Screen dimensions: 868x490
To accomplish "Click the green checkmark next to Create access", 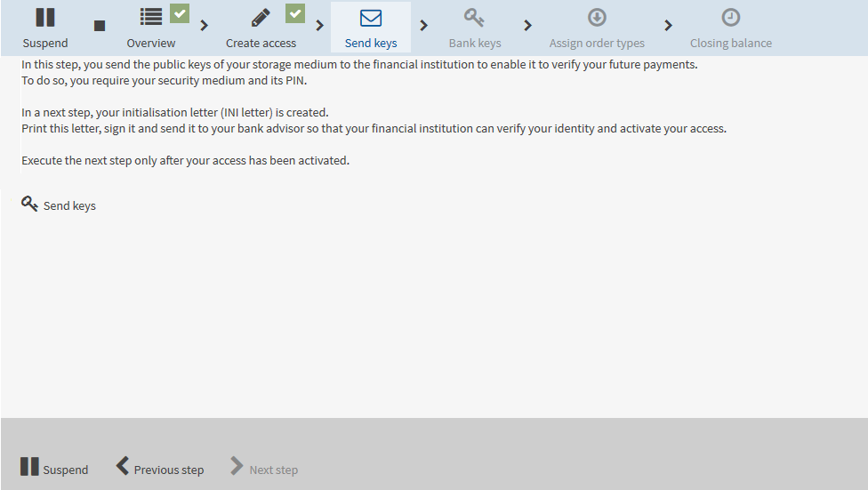I will coord(295,13).
